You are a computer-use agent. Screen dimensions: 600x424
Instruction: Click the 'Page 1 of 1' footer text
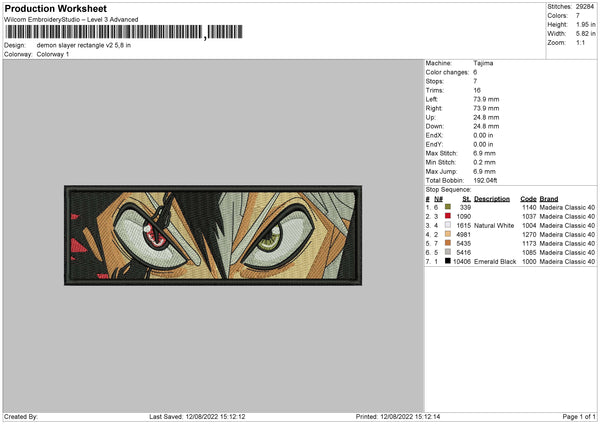pos(579,417)
